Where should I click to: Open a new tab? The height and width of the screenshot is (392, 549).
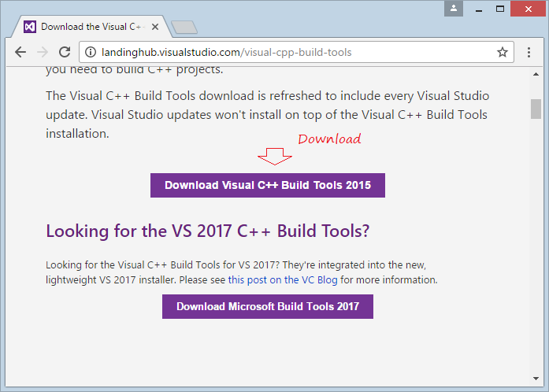(x=184, y=28)
